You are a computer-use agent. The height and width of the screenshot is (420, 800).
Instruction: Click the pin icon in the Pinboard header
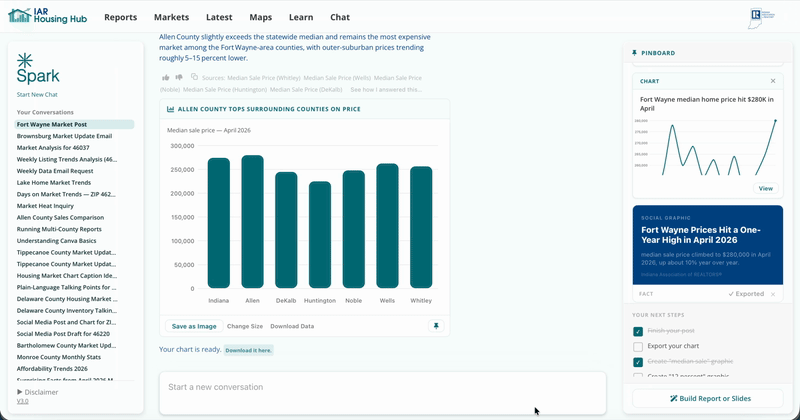tap(634, 53)
